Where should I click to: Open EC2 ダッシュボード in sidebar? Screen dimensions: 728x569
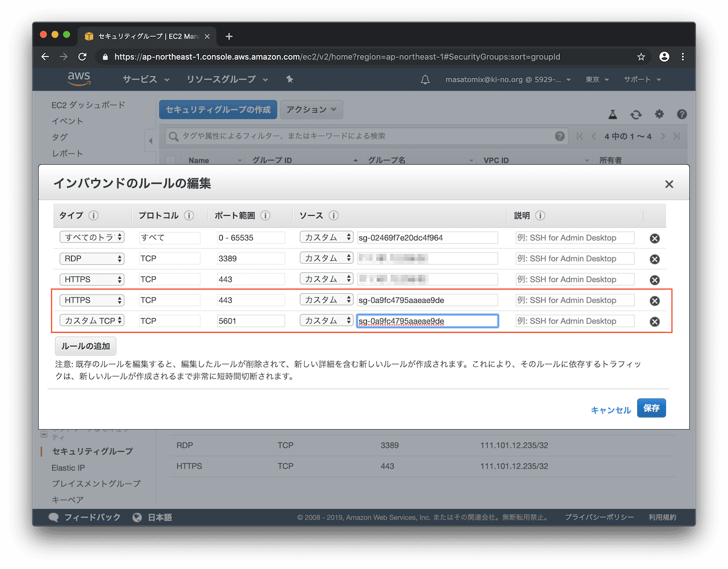(88, 105)
